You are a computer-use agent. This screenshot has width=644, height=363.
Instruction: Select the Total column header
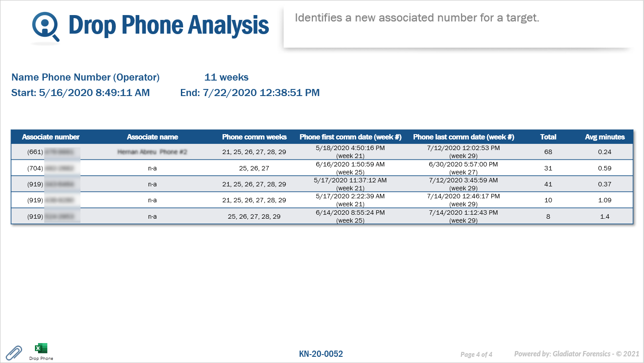pyautogui.click(x=548, y=137)
